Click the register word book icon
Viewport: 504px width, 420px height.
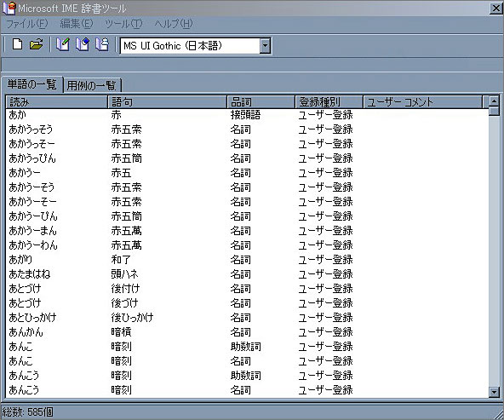pos(63,44)
